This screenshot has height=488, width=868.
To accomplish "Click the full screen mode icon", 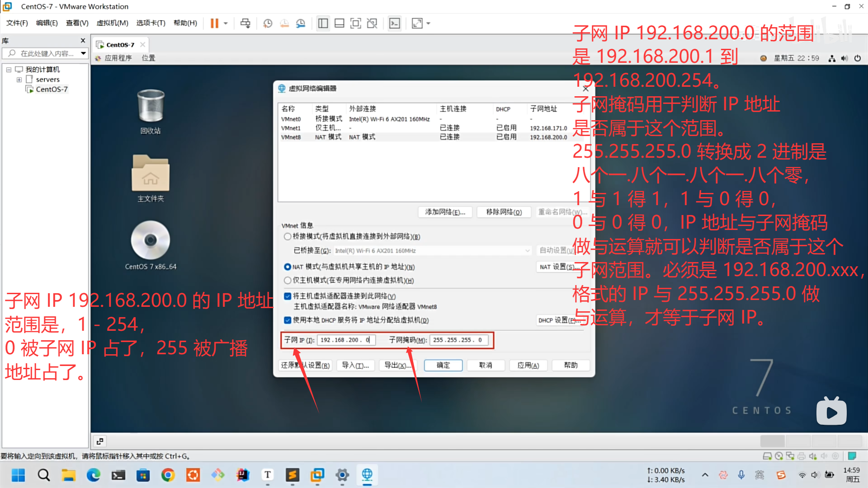I will pyautogui.click(x=356, y=23).
